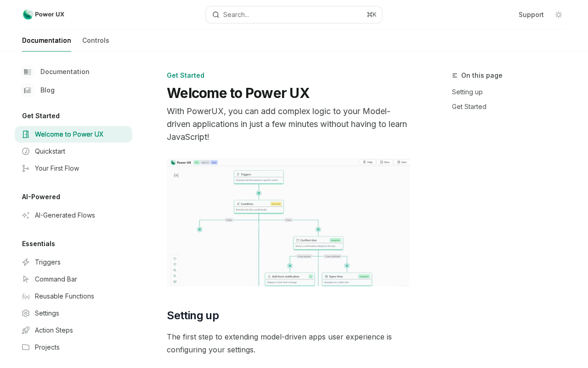Click the cursor icon for Command Bar
588x368 pixels.
(x=26, y=279)
